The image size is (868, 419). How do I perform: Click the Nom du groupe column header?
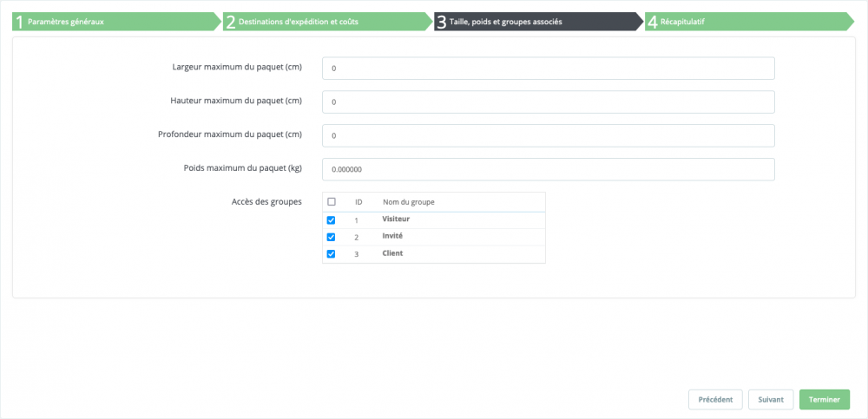coord(409,202)
